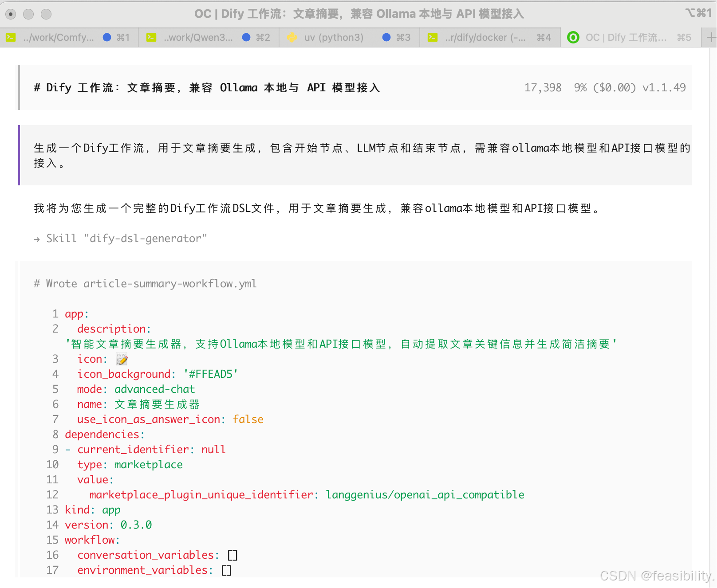Click terminal prompt icon of dify/docker tab
Screen dimensions: 717x588
pos(433,38)
